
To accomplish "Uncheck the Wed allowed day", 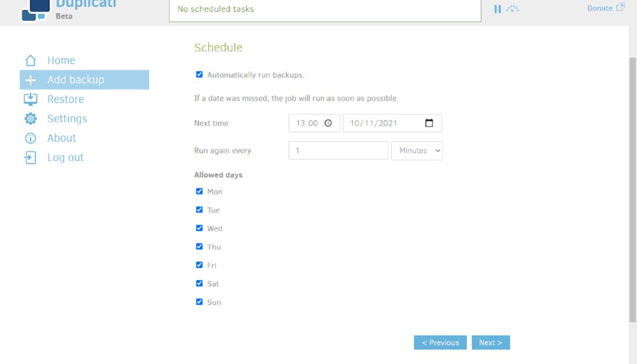I will pyautogui.click(x=199, y=228).
